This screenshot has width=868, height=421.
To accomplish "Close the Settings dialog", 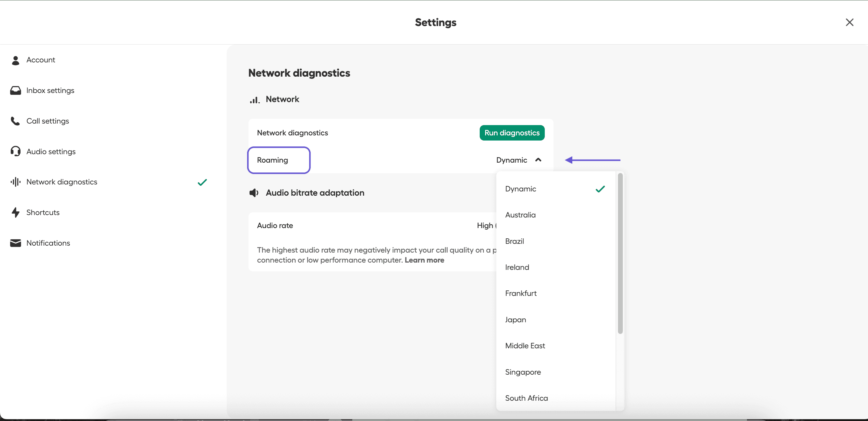I will coord(850,22).
